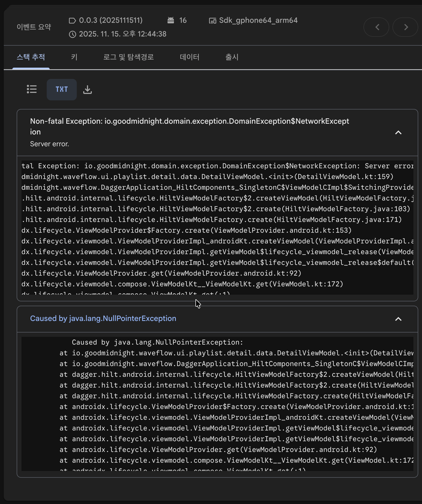422x504 pixels.
Task: Open the 출시 tab
Action: tap(232, 57)
